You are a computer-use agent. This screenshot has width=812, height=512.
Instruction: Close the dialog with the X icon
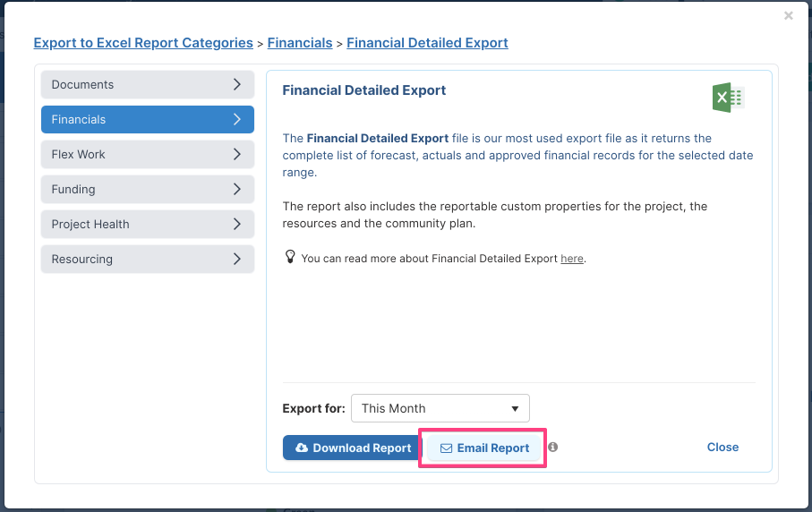(x=788, y=15)
